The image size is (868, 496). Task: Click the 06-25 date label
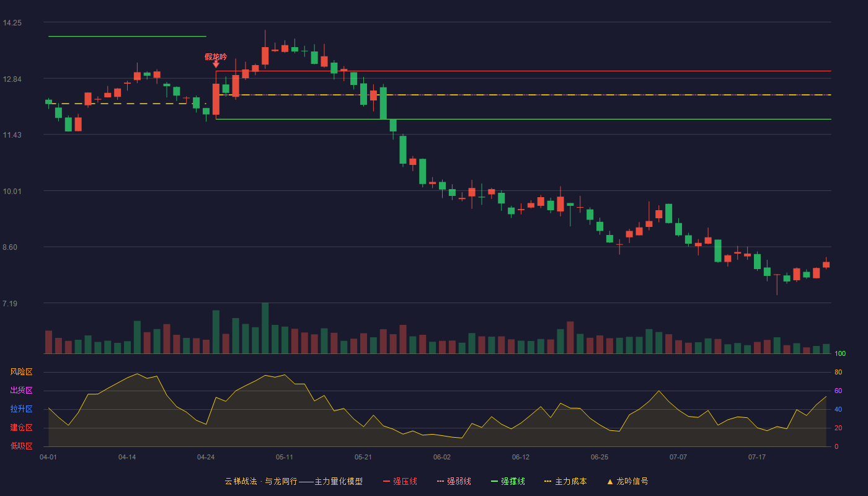600,457
